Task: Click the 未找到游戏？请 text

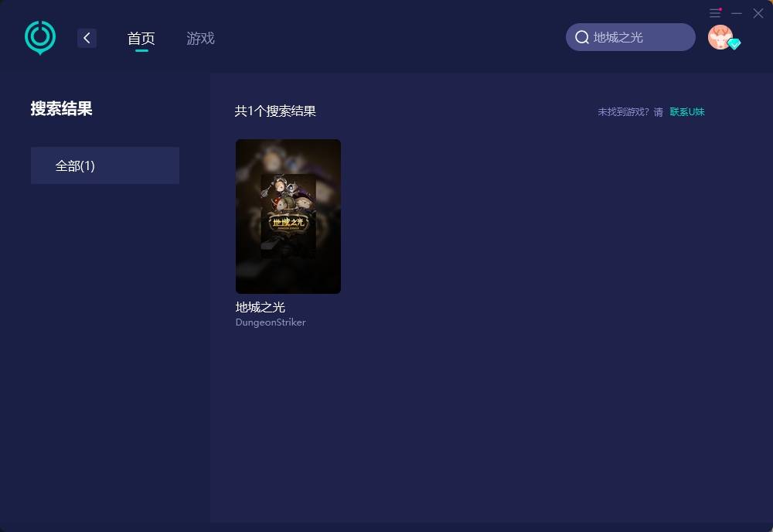Action: point(631,112)
